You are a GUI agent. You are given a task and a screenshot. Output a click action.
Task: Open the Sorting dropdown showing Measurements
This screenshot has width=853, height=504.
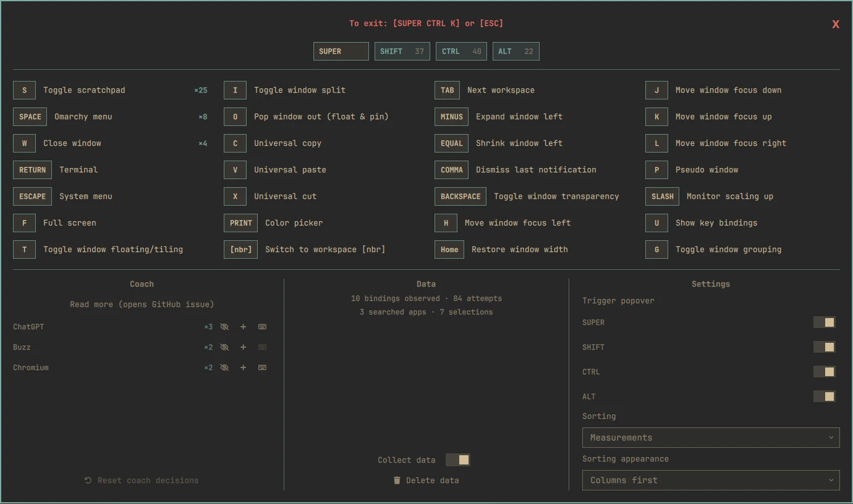tap(711, 437)
